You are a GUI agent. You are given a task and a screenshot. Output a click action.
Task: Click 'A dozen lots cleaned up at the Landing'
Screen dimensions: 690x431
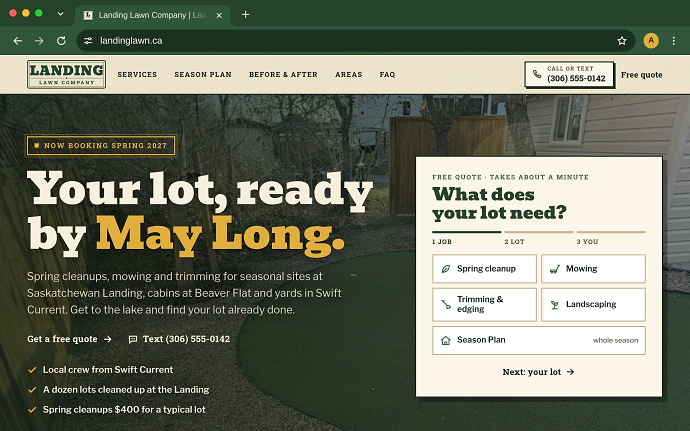pyautogui.click(x=126, y=390)
